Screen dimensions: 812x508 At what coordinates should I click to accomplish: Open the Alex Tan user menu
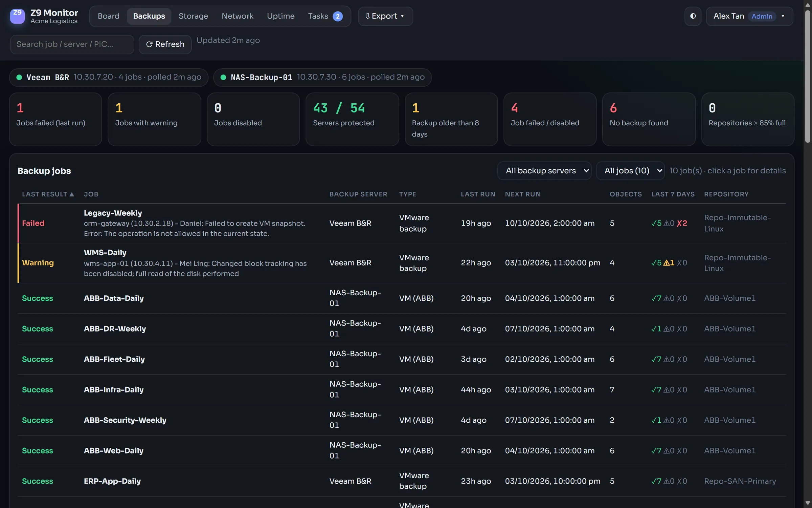coord(749,16)
